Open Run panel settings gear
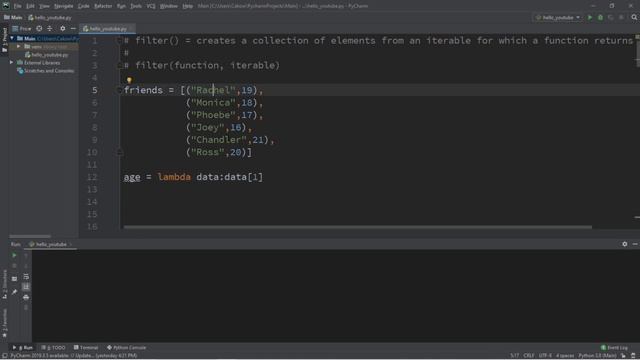 [624, 244]
